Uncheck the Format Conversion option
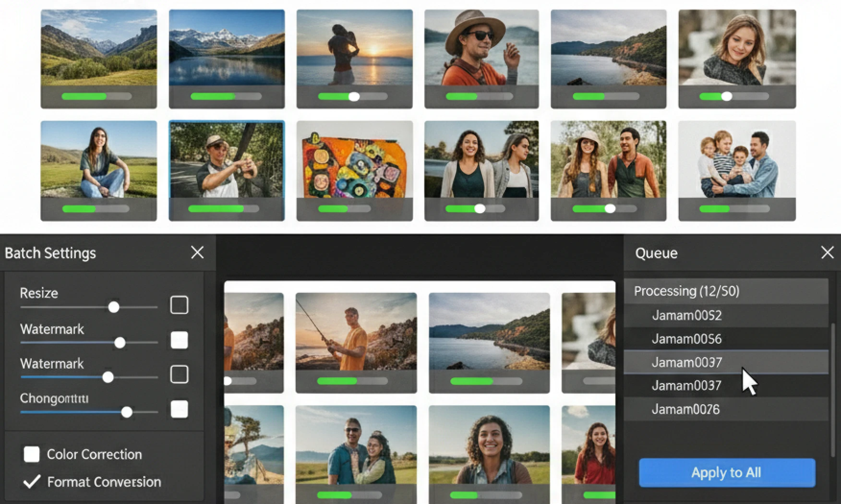Image resolution: width=841 pixels, height=504 pixels. click(x=32, y=481)
